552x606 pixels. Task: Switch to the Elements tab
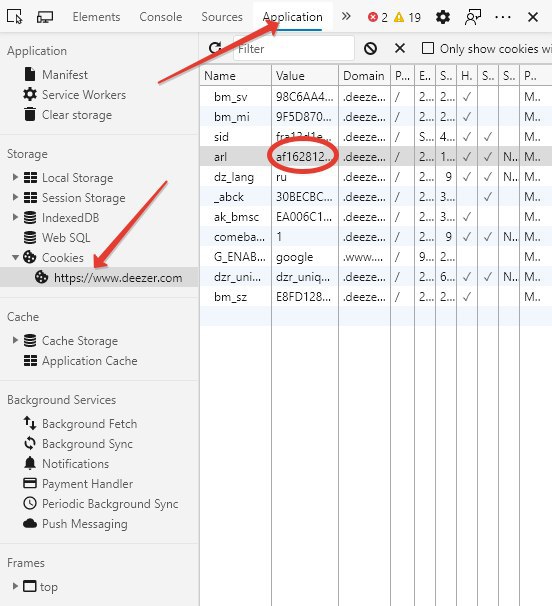[96, 17]
